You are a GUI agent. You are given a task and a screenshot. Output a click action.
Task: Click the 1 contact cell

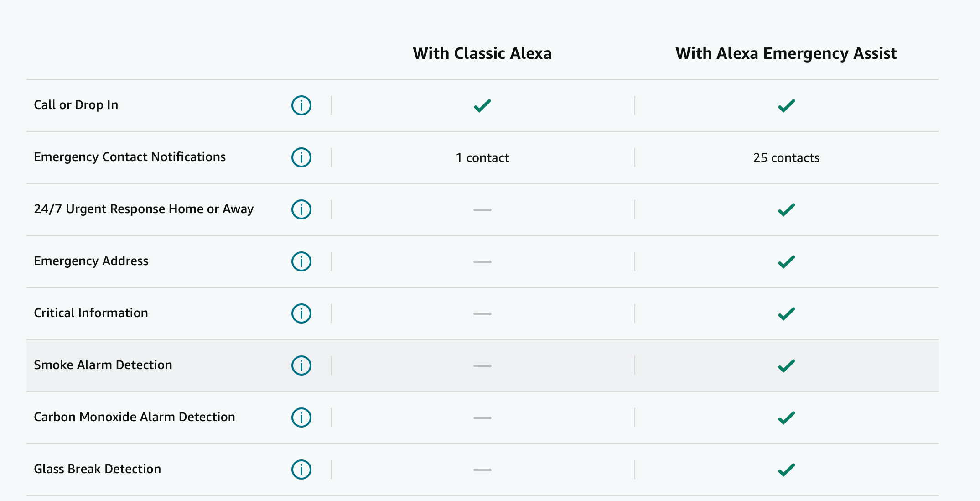tap(482, 158)
